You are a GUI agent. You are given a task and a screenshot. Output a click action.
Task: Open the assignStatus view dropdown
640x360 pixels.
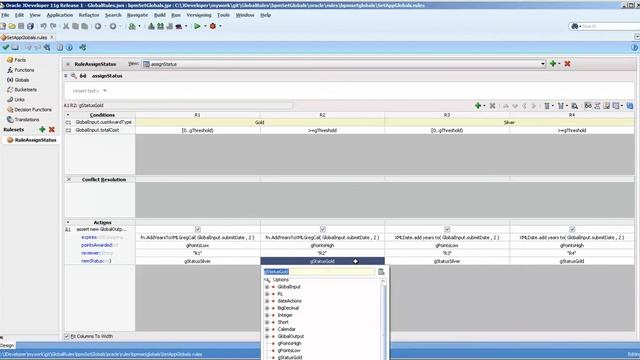click(543, 64)
